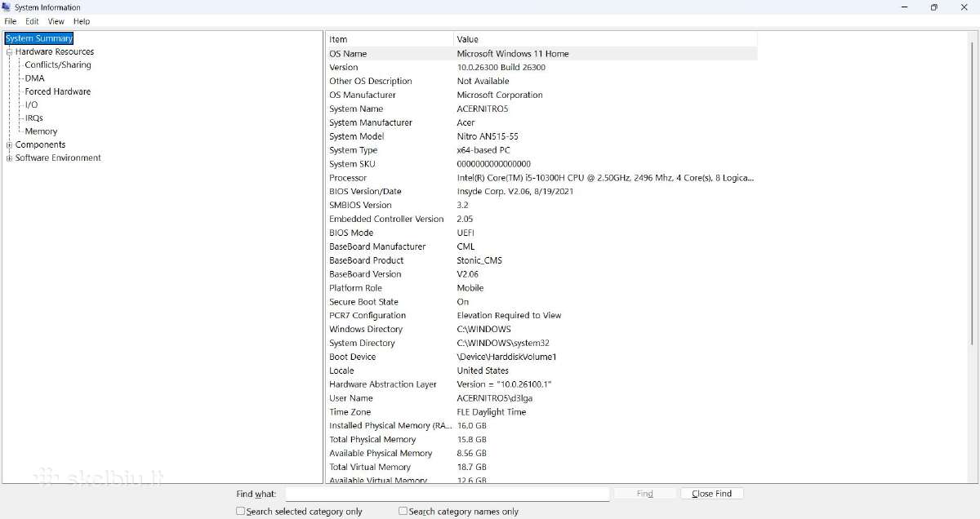Viewport: 980px width, 519px height.
Task: Expand the Software Environment tree node
Action: 10,158
